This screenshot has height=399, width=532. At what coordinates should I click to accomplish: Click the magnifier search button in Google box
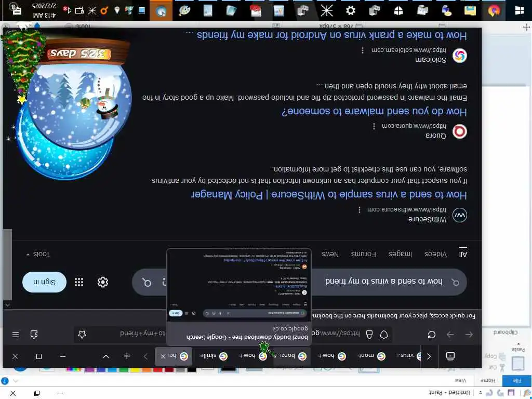click(147, 282)
